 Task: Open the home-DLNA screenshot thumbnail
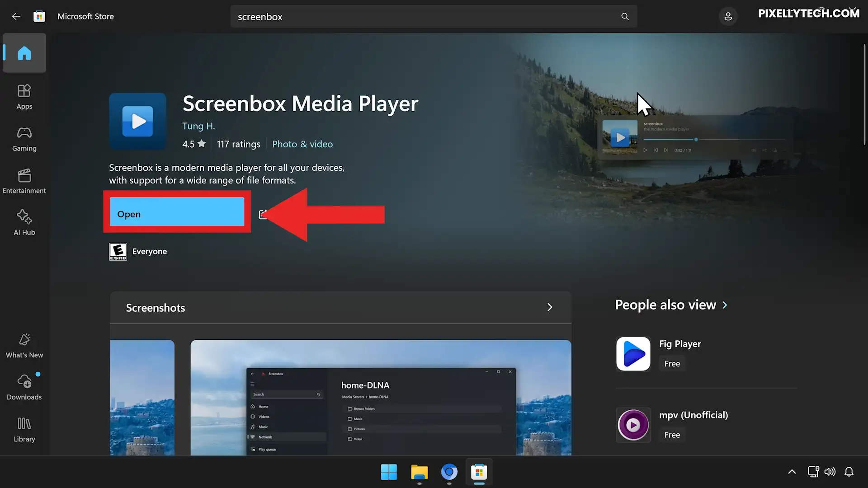pyautogui.click(x=381, y=398)
